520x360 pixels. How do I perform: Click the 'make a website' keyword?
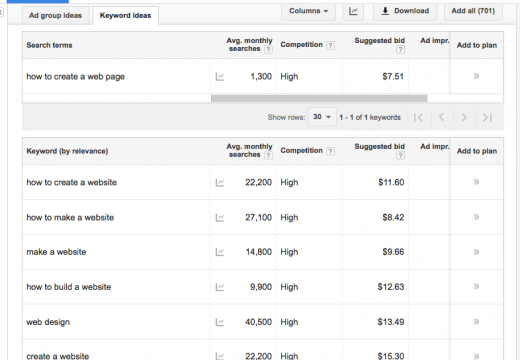pyautogui.click(x=56, y=252)
